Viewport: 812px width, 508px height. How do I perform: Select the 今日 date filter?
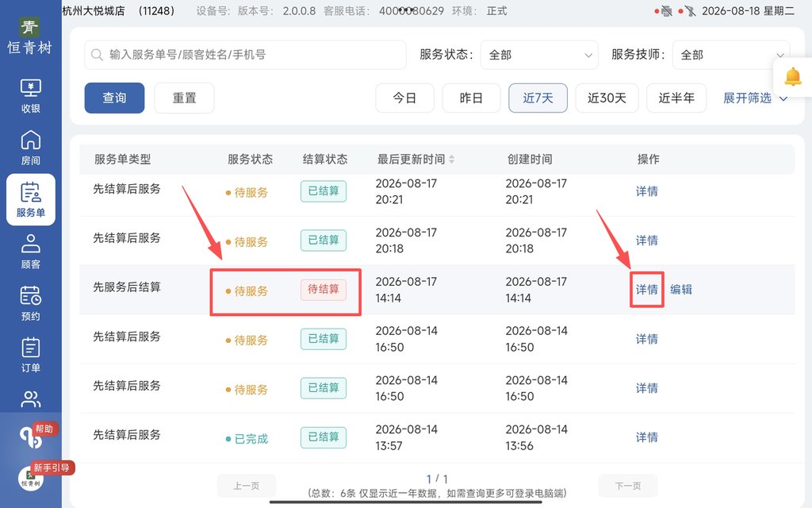click(x=404, y=98)
